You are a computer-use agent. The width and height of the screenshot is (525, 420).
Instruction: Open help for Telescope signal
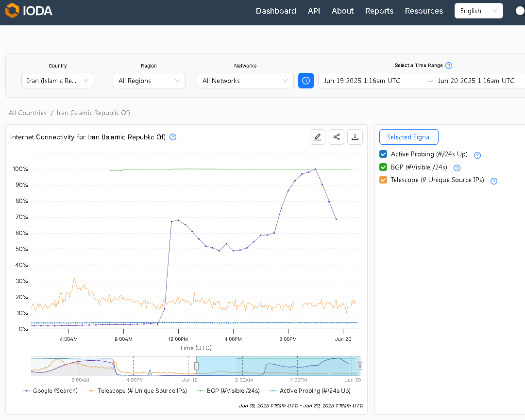494,181
